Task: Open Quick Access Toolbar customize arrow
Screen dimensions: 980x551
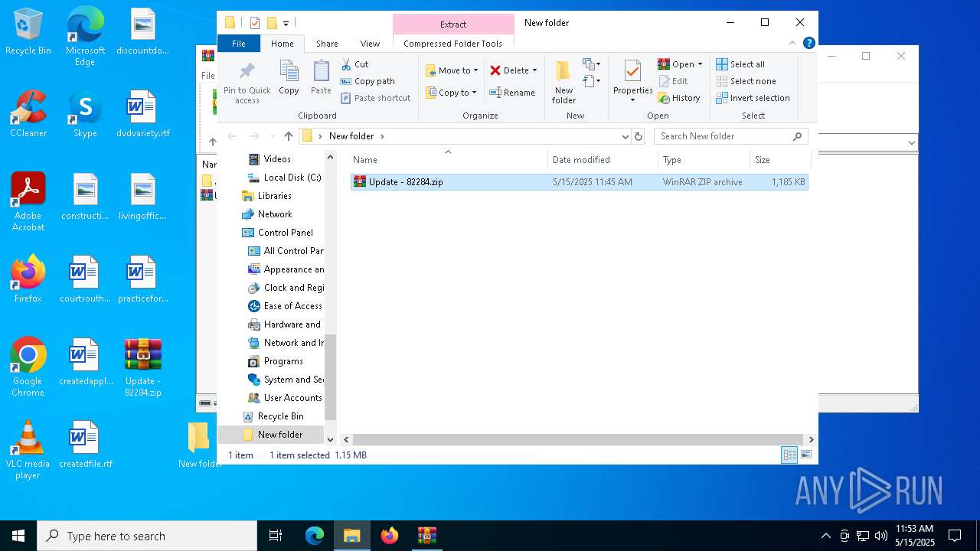Action: [x=286, y=24]
